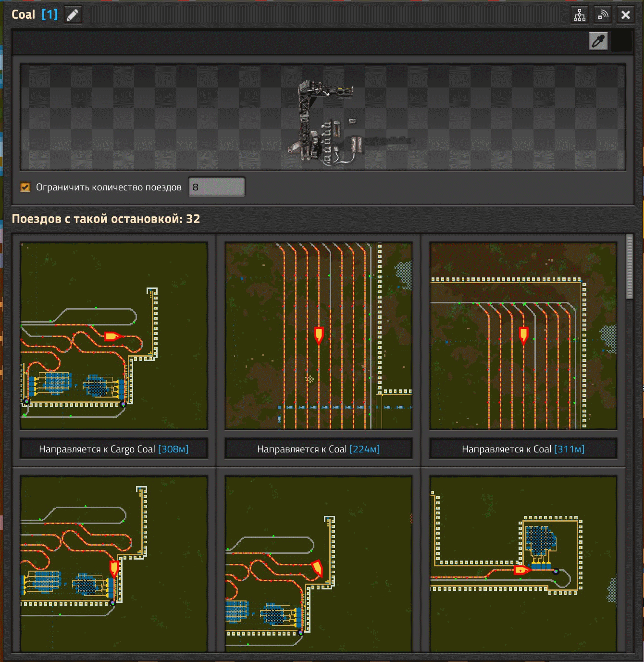
Task: Click Поездов с такой остановкой: 32 heading
Action: 106,219
